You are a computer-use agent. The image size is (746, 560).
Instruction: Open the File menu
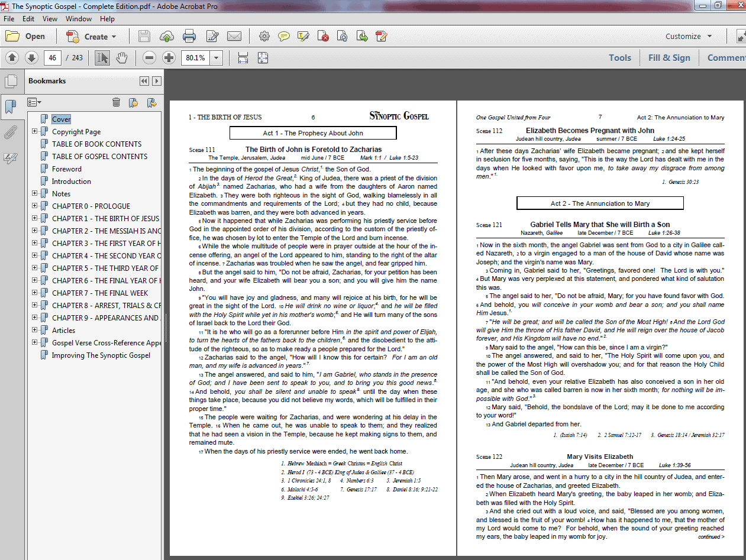[9, 19]
